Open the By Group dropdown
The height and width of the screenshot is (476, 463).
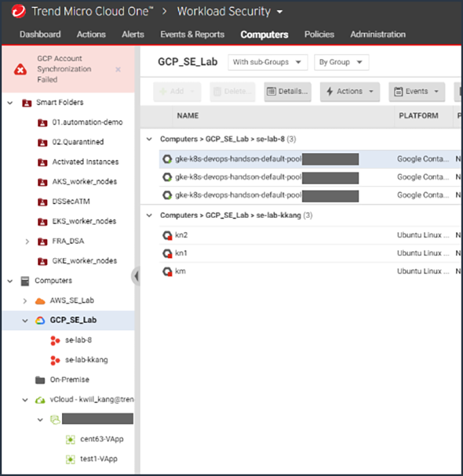tap(341, 63)
